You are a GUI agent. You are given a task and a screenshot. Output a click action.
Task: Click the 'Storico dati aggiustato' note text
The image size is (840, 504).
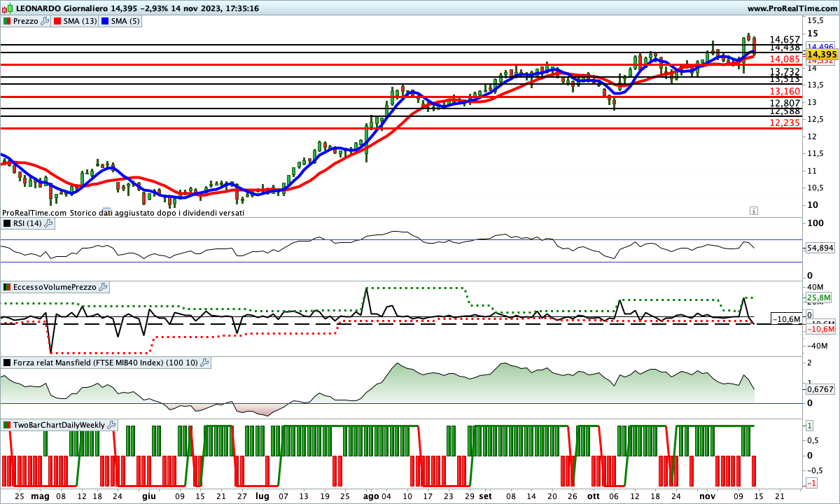pyautogui.click(x=157, y=212)
